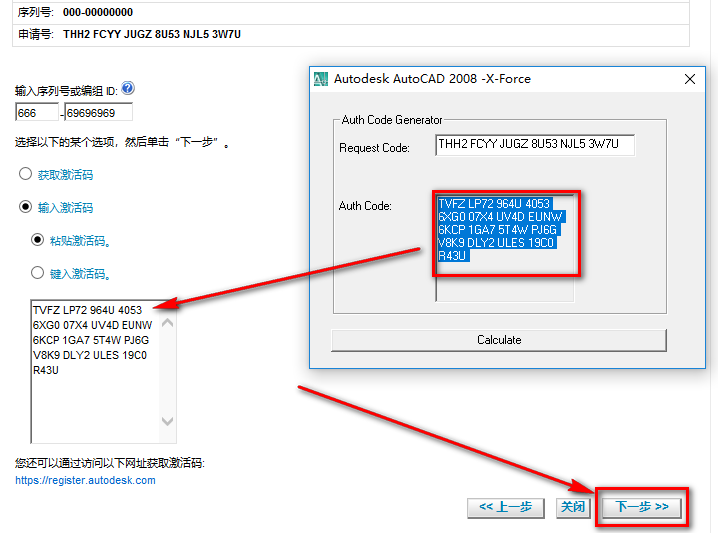718x533 pixels.
Task: Choose the 粘贴激活码 radio option
Action: (x=38, y=241)
